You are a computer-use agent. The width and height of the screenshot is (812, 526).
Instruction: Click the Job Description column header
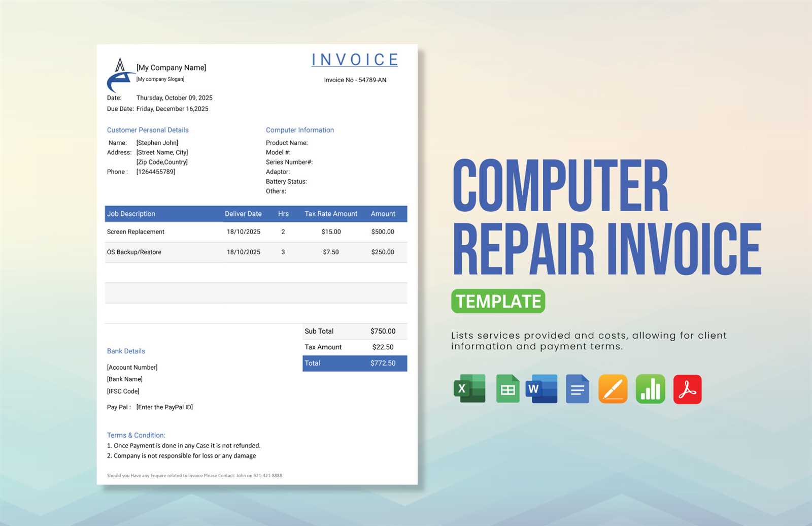[x=131, y=214]
